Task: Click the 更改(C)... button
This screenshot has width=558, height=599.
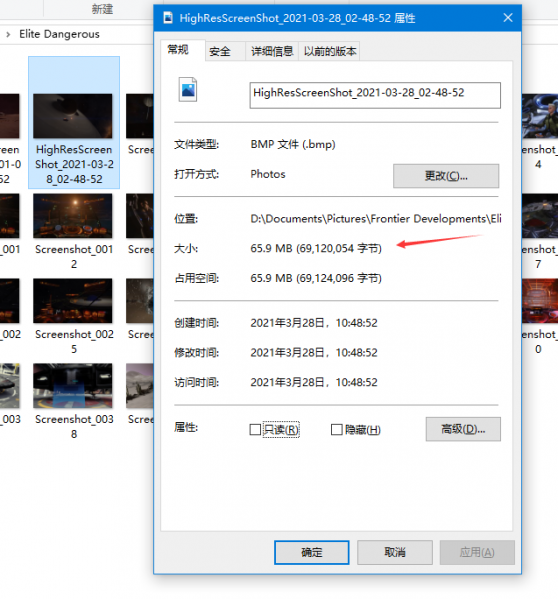Action: click(x=446, y=176)
